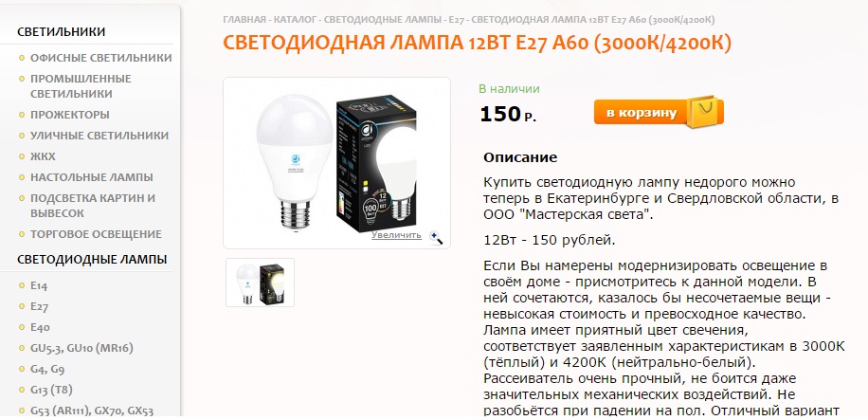The height and width of the screenshot is (420, 868).
Task: Select the E27 lamp socket category
Action: [39, 307]
